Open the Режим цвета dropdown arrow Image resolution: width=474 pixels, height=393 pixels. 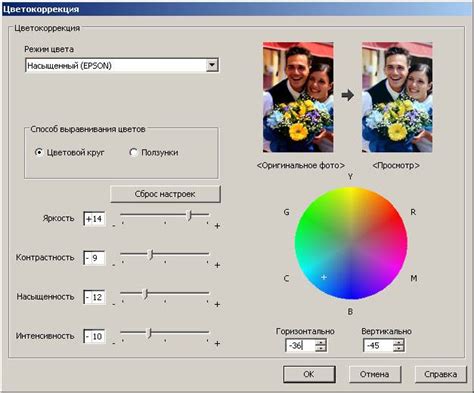click(212, 65)
